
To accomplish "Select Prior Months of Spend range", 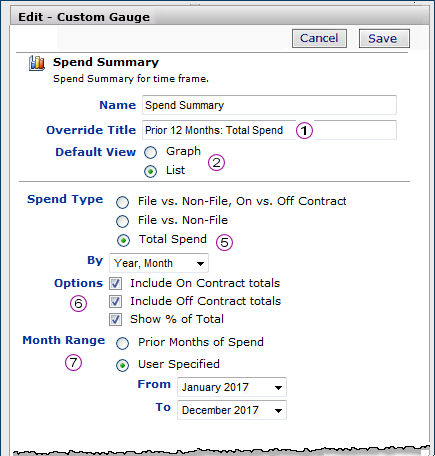I will tap(122, 343).
